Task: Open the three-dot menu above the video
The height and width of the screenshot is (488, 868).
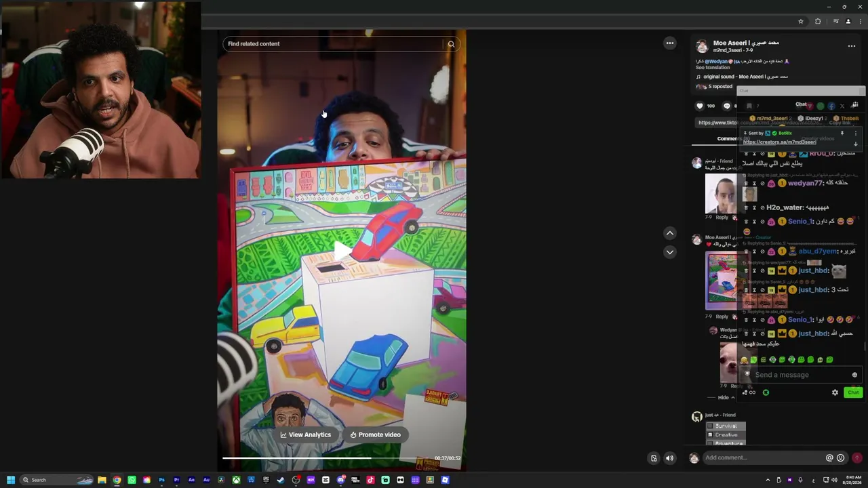Action: (670, 43)
